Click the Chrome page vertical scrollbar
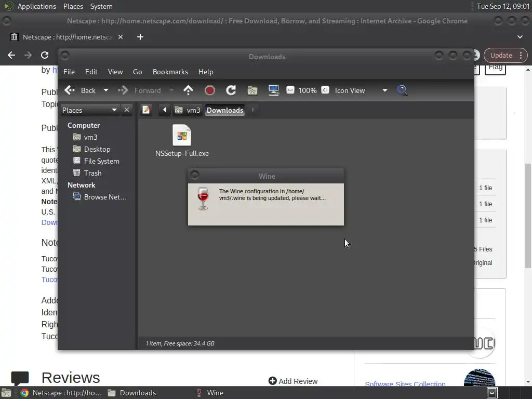Screen dimensions: 532x399 [x=528, y=215]
